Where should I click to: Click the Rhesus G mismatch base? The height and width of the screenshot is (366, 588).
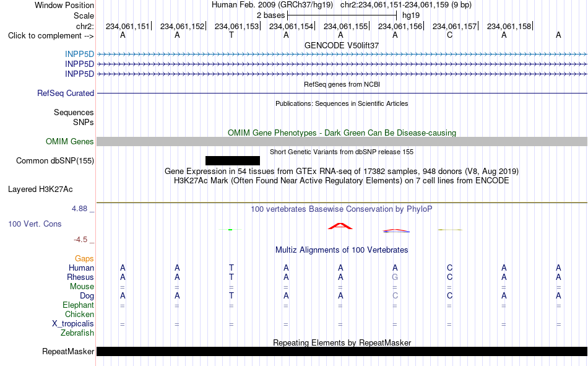coord(395,277)
